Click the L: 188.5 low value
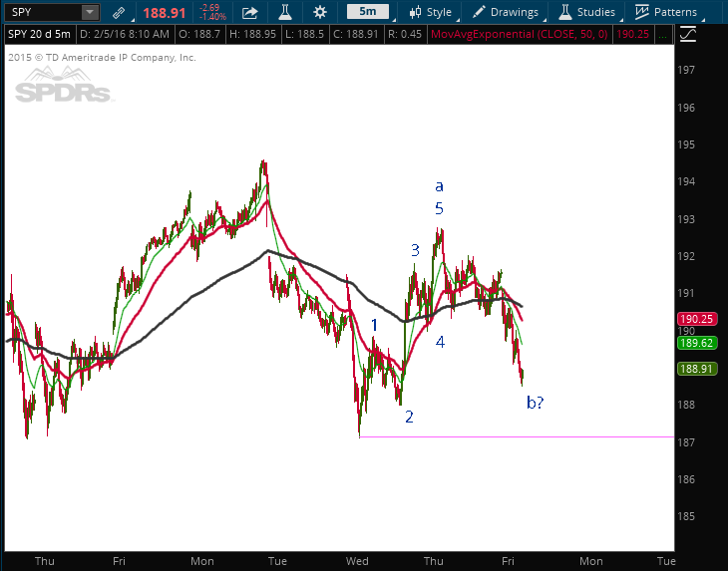Viewport: 728px width, 571px height. click(304, 34)
